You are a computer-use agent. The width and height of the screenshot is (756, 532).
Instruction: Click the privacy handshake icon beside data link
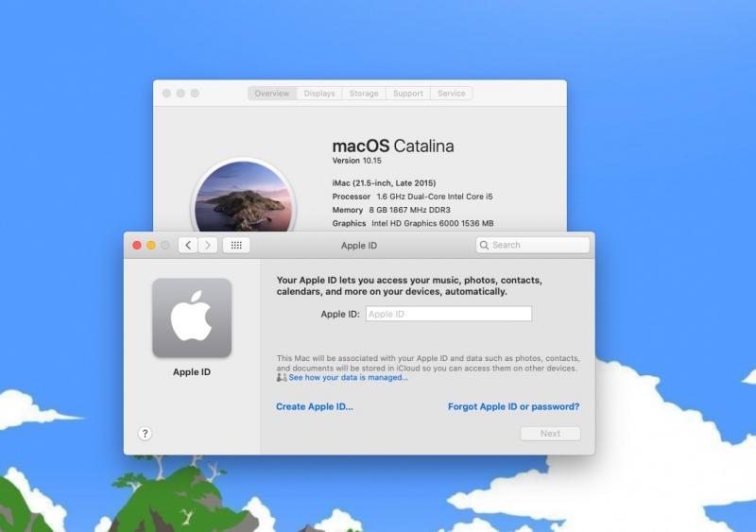pos(282,377)
